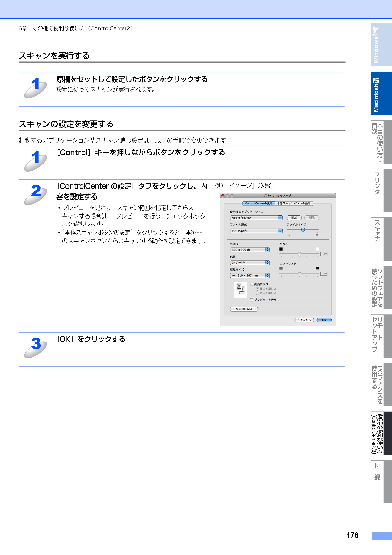Open the Windows編 side tab

pos(381,45)
